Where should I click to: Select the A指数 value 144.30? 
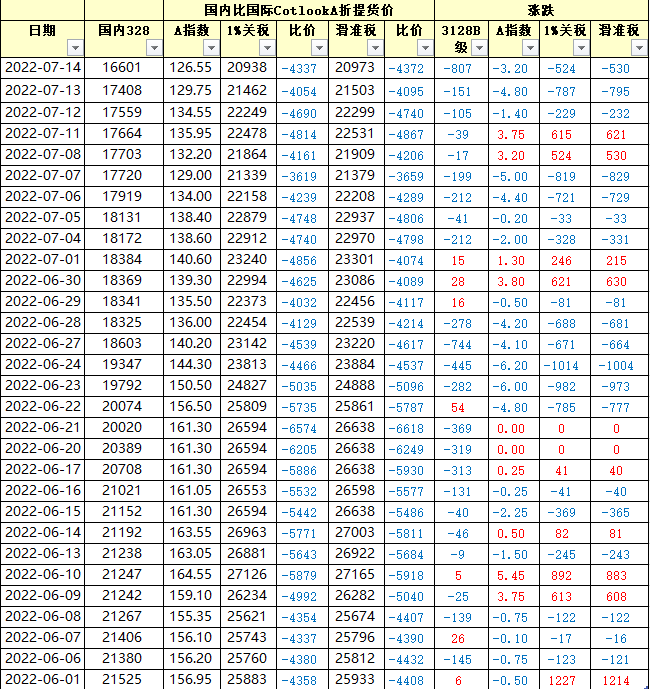coord(190,365)
